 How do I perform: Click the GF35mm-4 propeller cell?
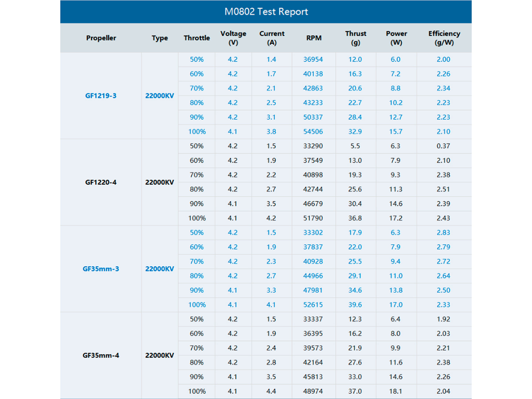coord(101,355)
